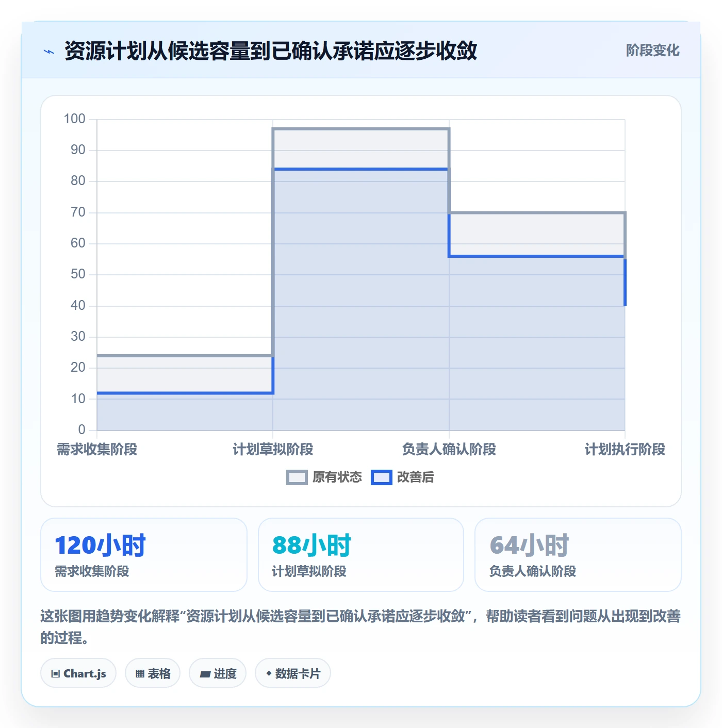Click the grid icon in the 表格 chip
The height and width of the screenshot is (728, 722).
[x=140, y=673]
